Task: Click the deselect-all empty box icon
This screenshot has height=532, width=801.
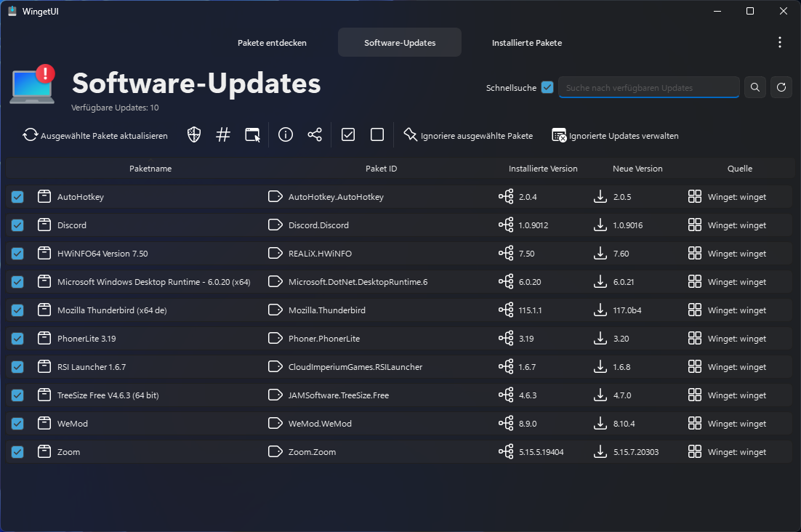Action: 377,134
